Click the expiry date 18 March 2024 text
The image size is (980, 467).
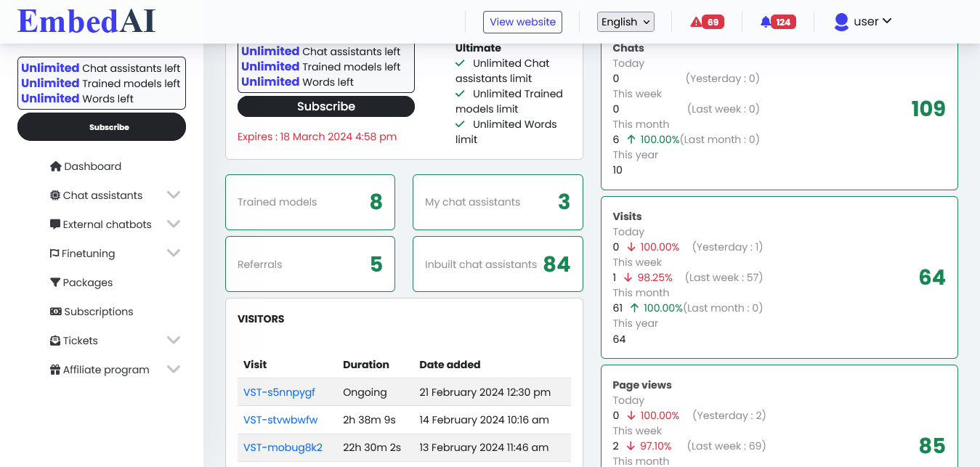tap(339, 137)
